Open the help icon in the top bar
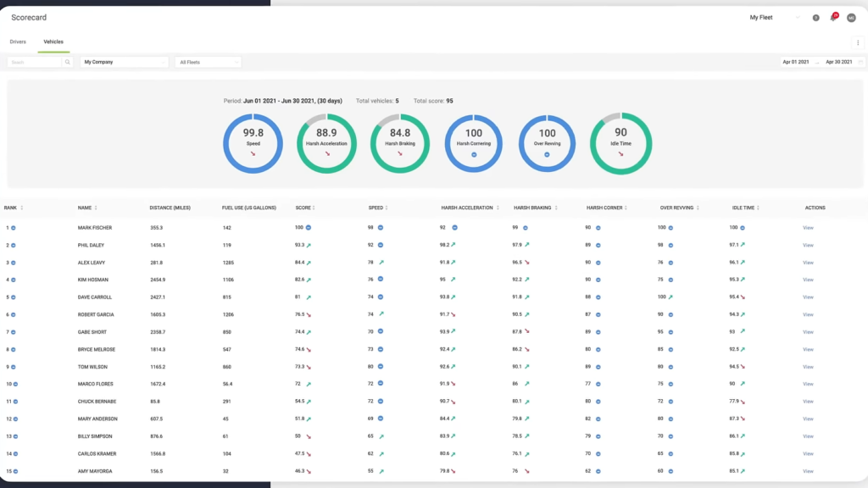 (815, 17)
